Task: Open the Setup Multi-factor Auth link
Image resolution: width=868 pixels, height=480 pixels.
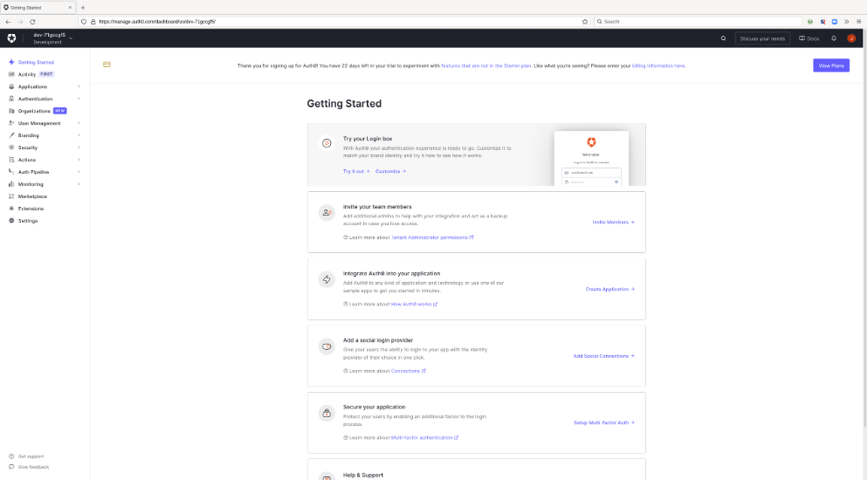Action: coord(604,422)
